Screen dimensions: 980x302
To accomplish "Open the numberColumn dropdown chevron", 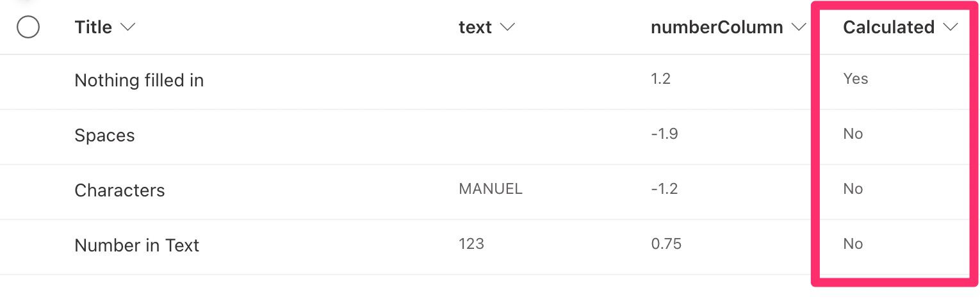I will [798, 28].
